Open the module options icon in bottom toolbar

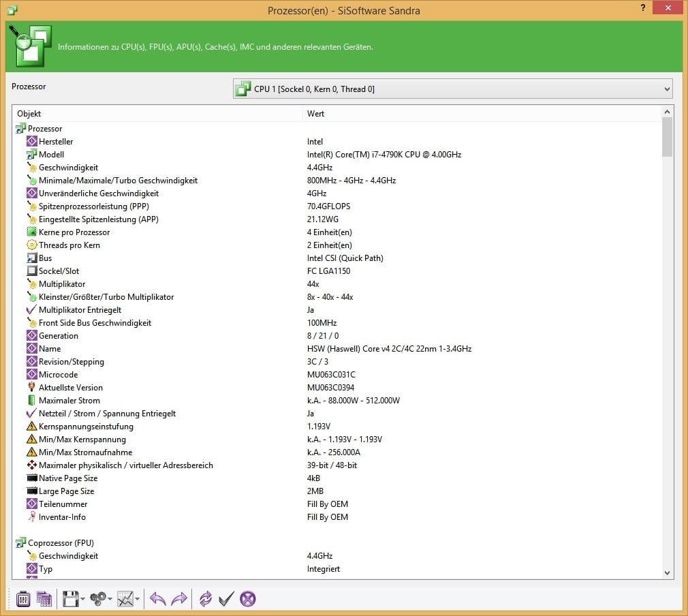23,599
